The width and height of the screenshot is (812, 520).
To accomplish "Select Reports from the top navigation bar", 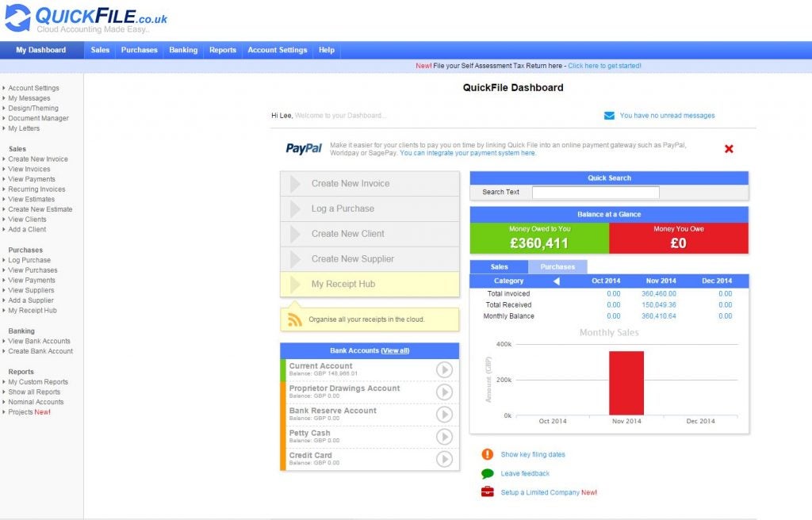I will pyautogui.click(x=222, y=49).
